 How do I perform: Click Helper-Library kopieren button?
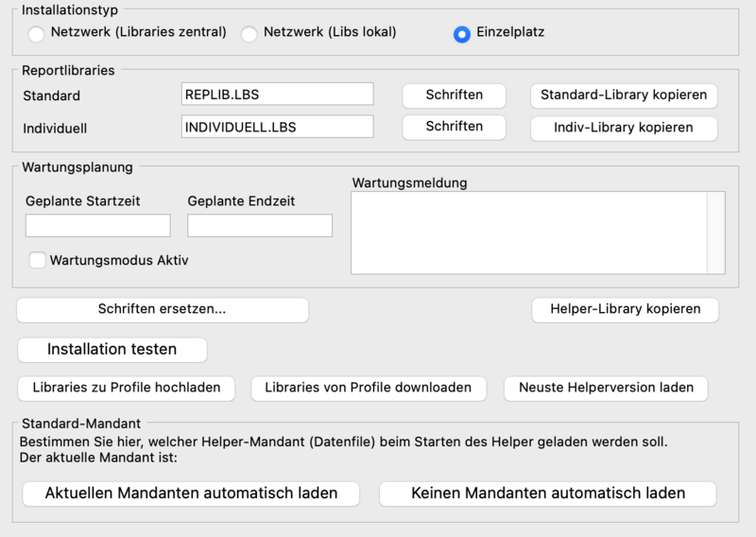625,310
